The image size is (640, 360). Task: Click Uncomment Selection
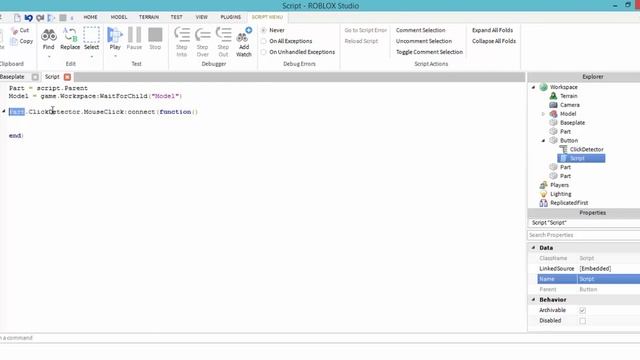[x=424, y=41]
